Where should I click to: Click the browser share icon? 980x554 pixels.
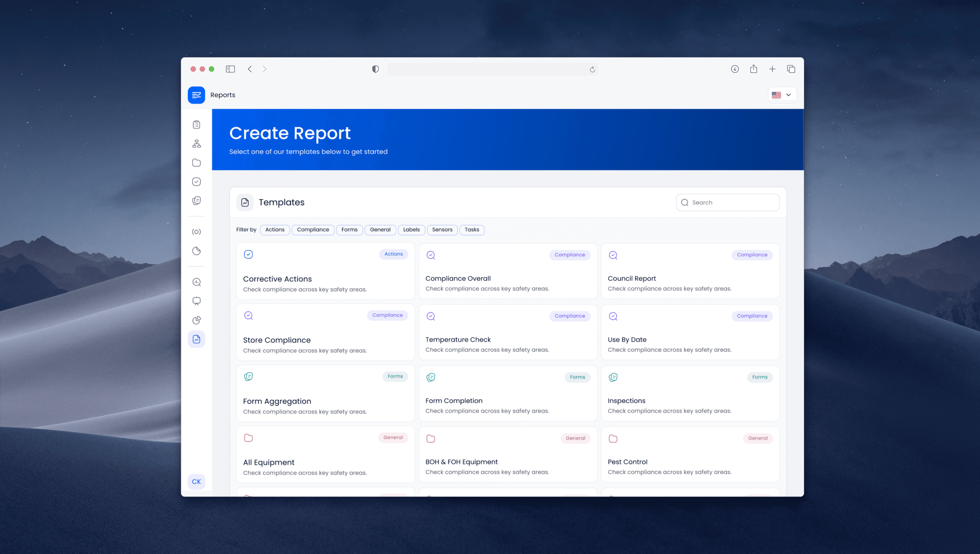pyautogui.click(x=753, y=69)
